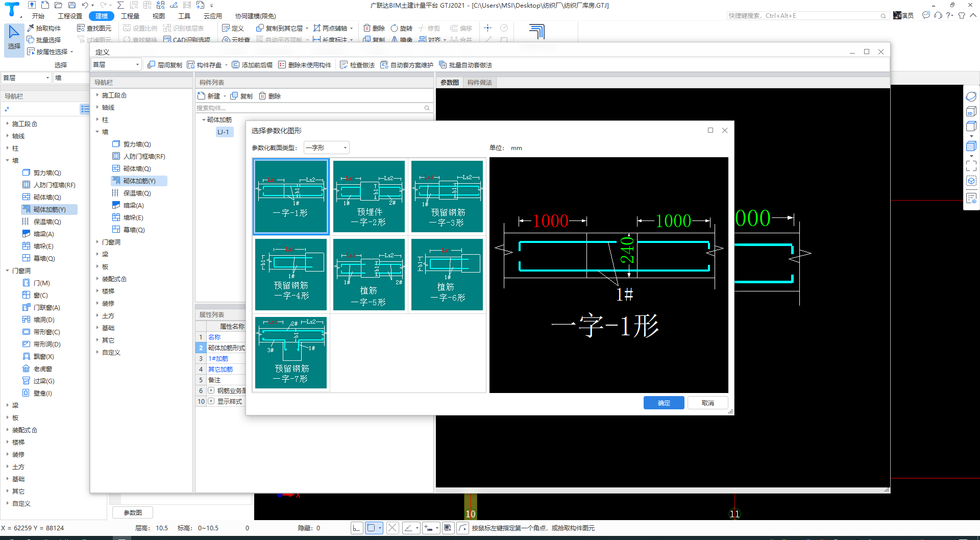Click the full-screen extents icon on right panel
Screen dimensions: 980x540
[x=971, y=165]
